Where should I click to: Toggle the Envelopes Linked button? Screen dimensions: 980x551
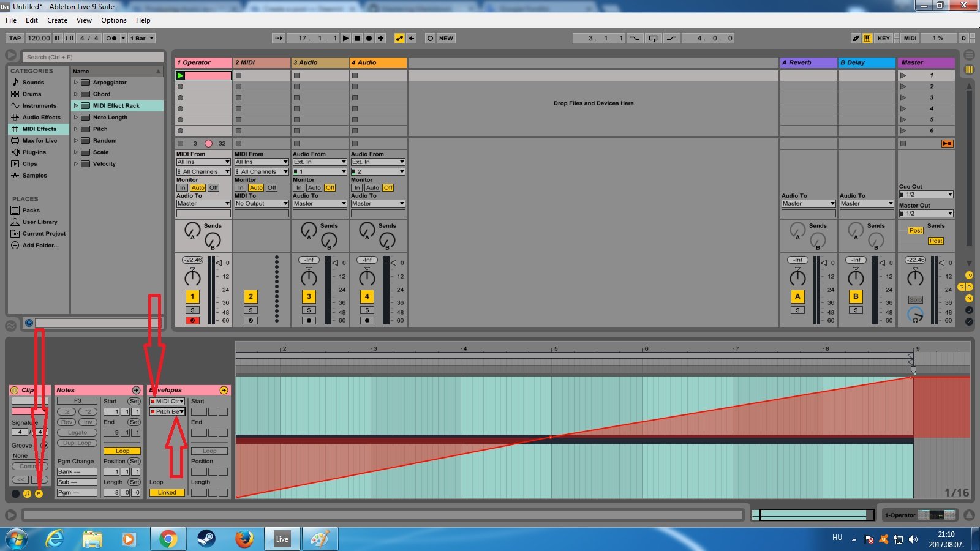(x=167, y=492)
